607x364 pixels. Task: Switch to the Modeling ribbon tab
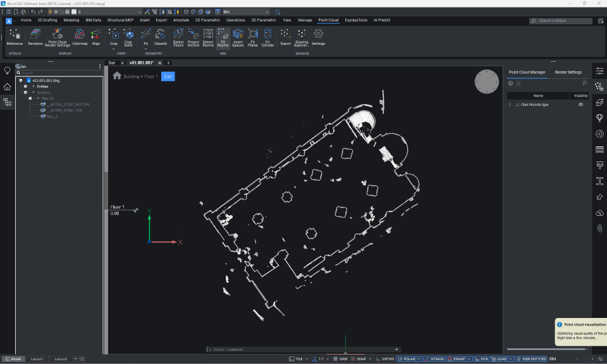pyautogui.click(x=71, y=20)
